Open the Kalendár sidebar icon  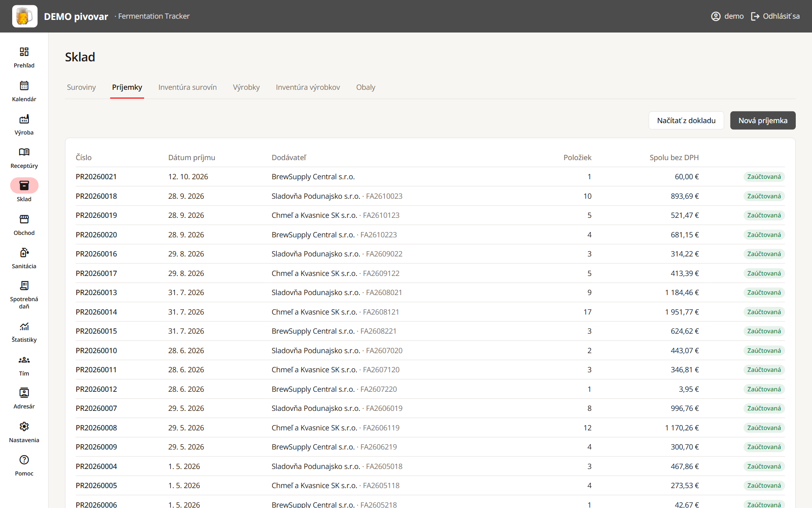(24, 85)
